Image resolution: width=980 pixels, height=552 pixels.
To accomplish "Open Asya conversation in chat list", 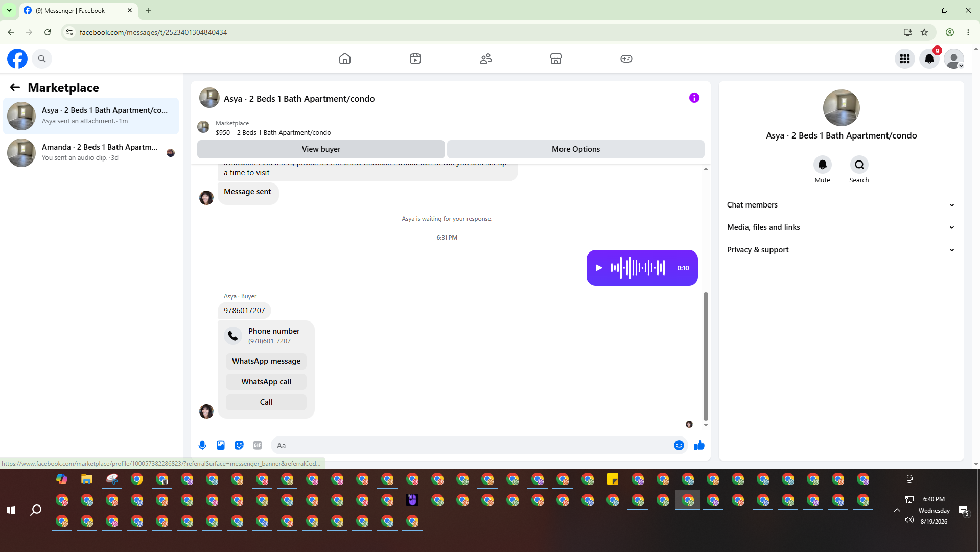I will [91, 116].
